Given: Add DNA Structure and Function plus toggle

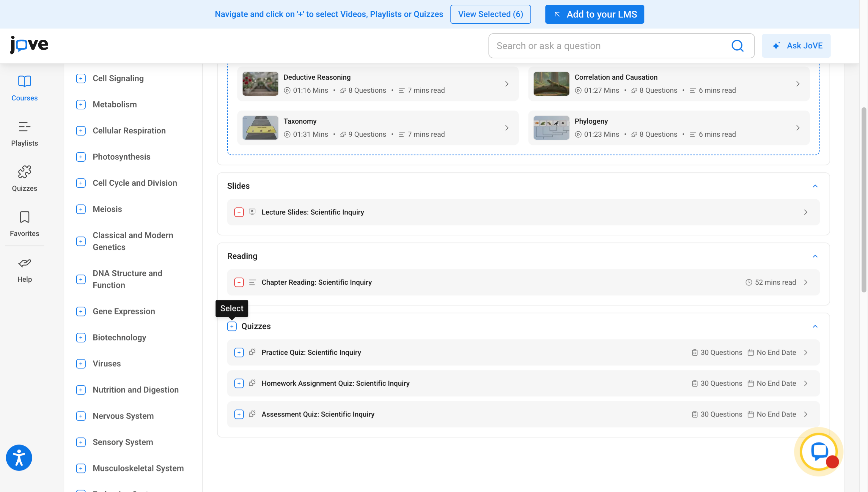Looking at the screenshot, I should [x=81, y=279].
